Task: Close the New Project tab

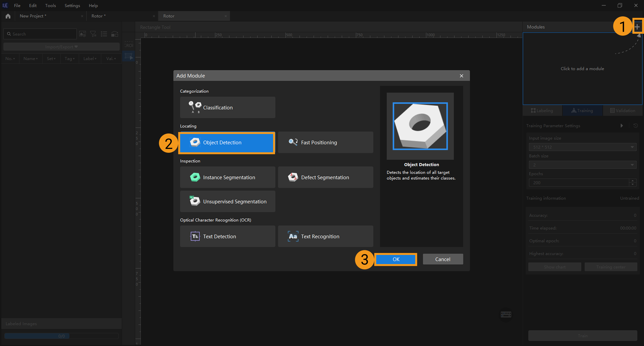Action: click(x=82, y=16)
